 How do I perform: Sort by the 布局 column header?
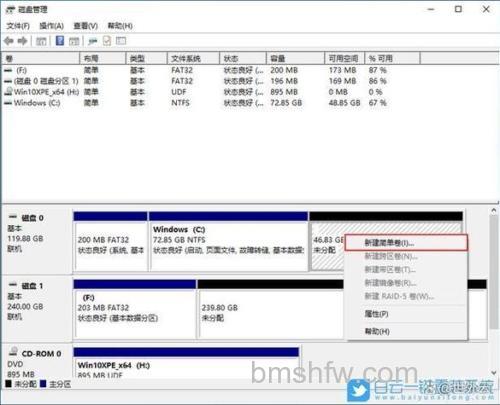tap(103, 59)
